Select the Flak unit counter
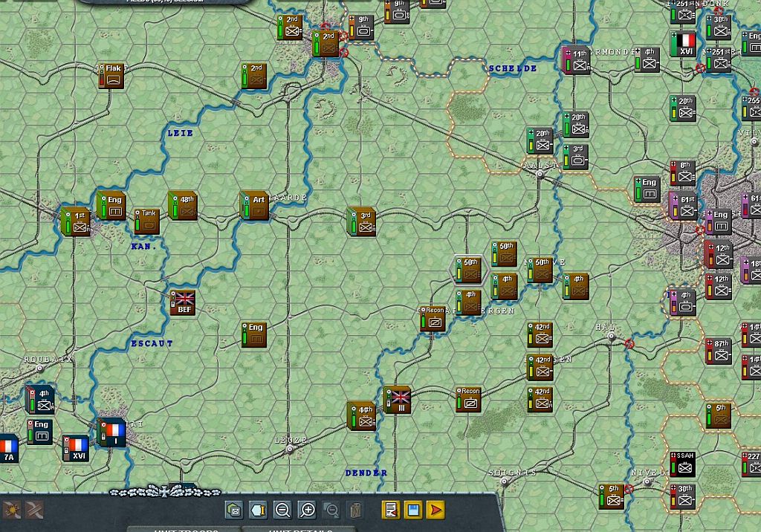The width and height of the screenshot is (761, 532). point(111,76)
